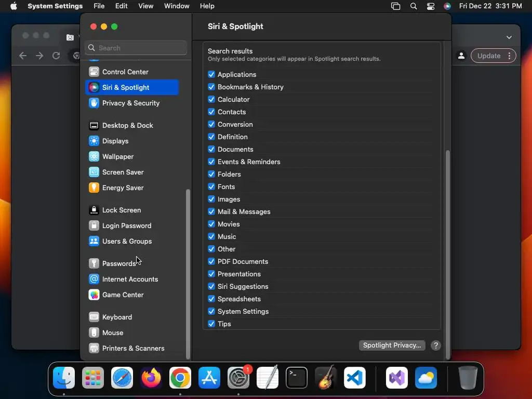532x399 pixels.
Task: Toggle Mail & Messages checkbox
Action: coord(211,212)
